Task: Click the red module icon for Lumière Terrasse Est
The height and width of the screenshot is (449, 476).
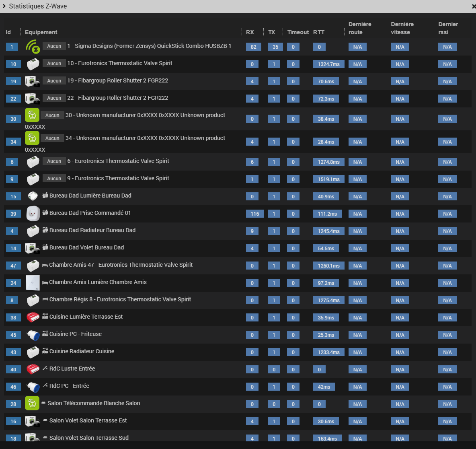Action: coord(33,317)
